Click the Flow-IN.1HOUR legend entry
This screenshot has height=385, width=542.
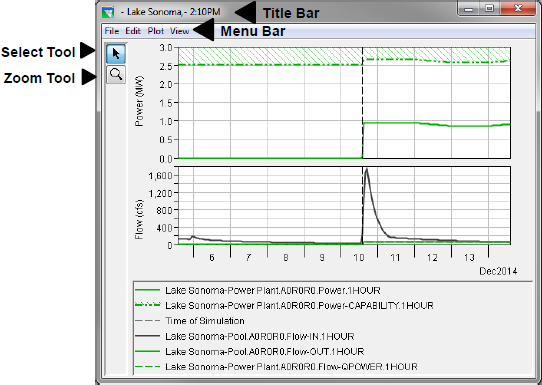(x=260, y=336)
